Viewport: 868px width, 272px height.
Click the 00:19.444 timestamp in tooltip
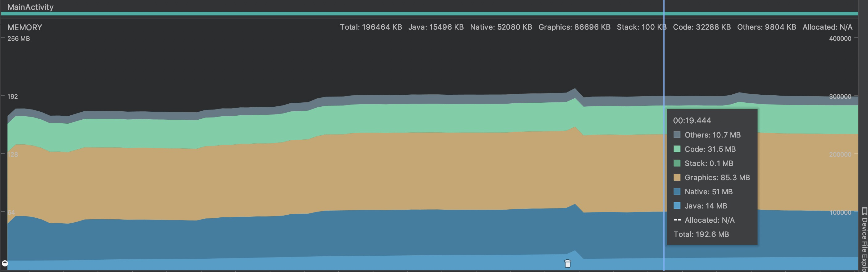(x=692, y=120)
